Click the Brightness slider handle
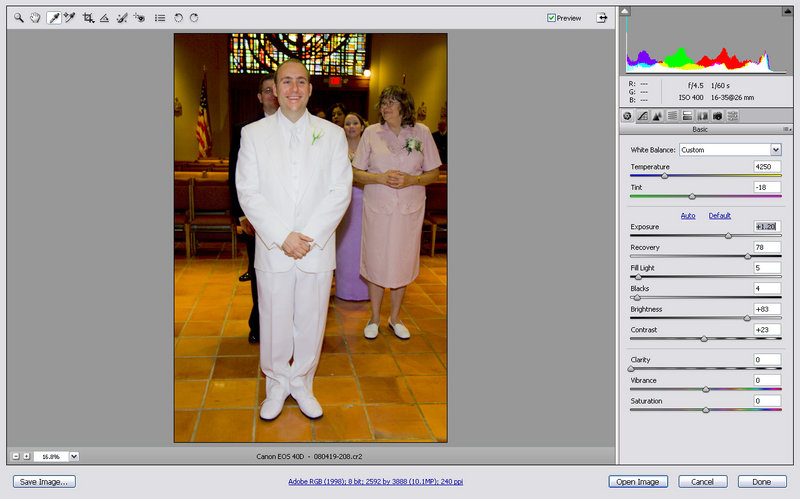The height and width of the screenshot is (499, 800). (747, 318)
